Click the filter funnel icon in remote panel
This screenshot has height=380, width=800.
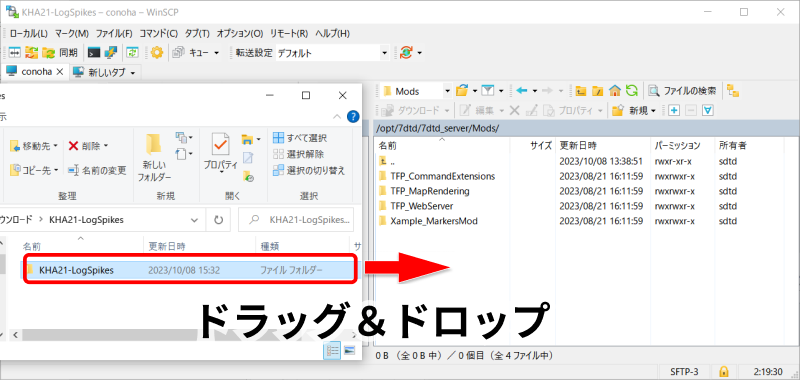pos(488,91)
